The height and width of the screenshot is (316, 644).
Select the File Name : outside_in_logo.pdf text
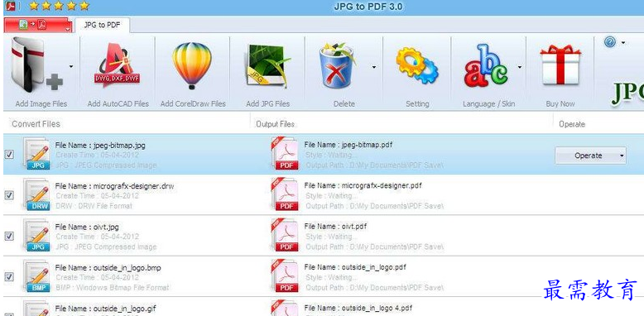[x=355, y=267]
